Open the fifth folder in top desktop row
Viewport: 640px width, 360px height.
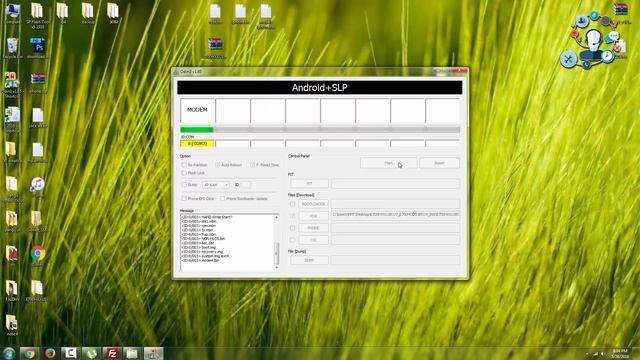(113, 12)
